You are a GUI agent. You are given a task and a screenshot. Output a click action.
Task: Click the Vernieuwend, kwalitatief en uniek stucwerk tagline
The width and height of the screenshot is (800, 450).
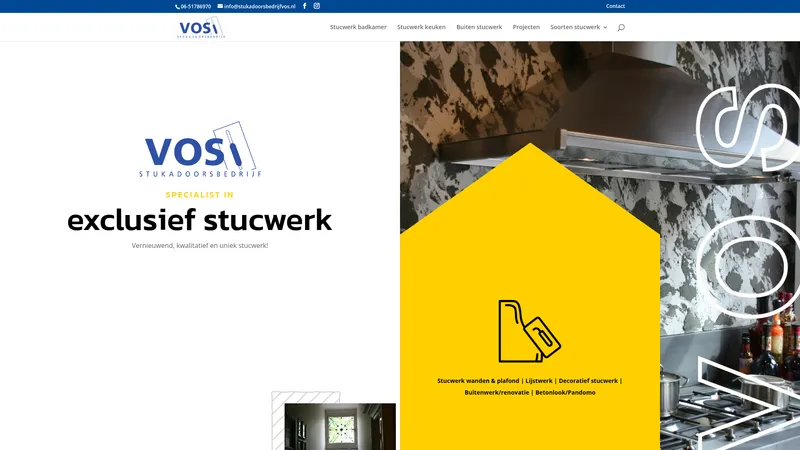199,245
